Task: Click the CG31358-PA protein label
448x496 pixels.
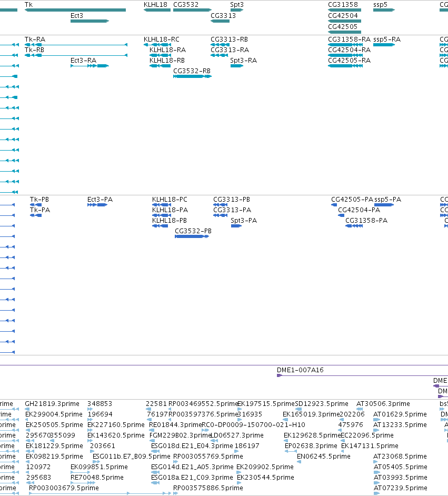Action: [x=366, y=221]
